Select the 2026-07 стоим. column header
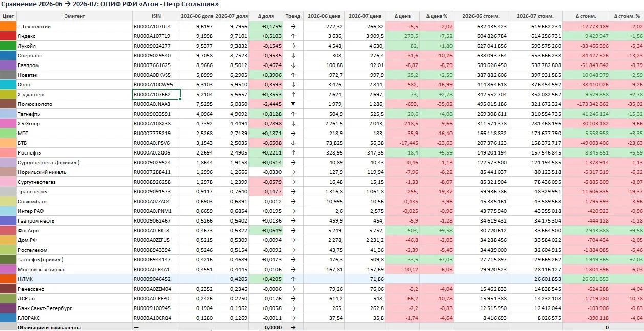This screenshot has height=331, width=644. coord(535,16)
